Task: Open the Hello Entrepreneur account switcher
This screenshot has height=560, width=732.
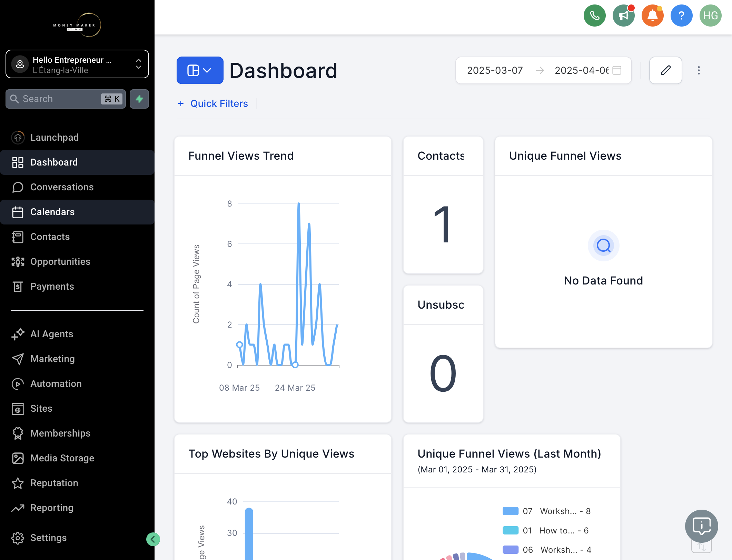Action: point(77,64)
